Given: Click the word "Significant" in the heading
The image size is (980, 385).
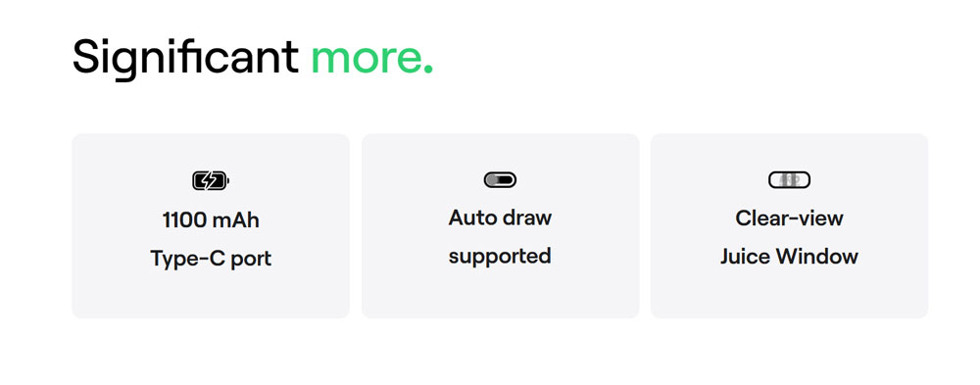Looking at the screenshot, I should click(185, 58).
